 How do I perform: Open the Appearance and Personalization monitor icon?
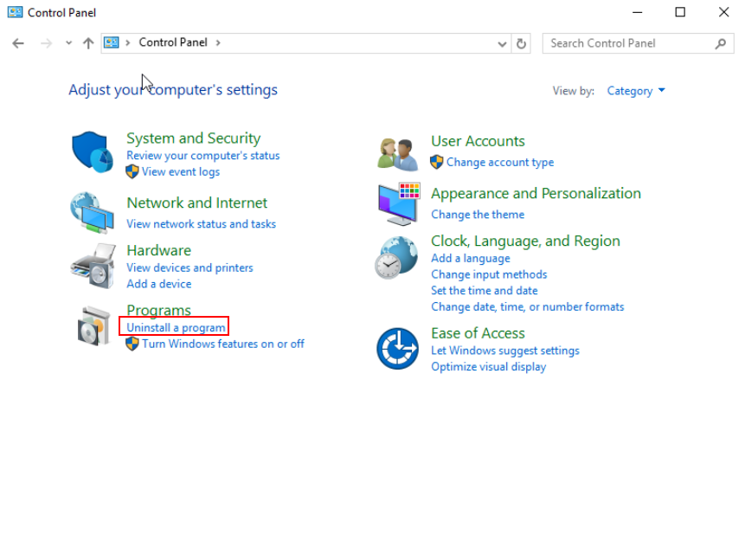(399, 204)
